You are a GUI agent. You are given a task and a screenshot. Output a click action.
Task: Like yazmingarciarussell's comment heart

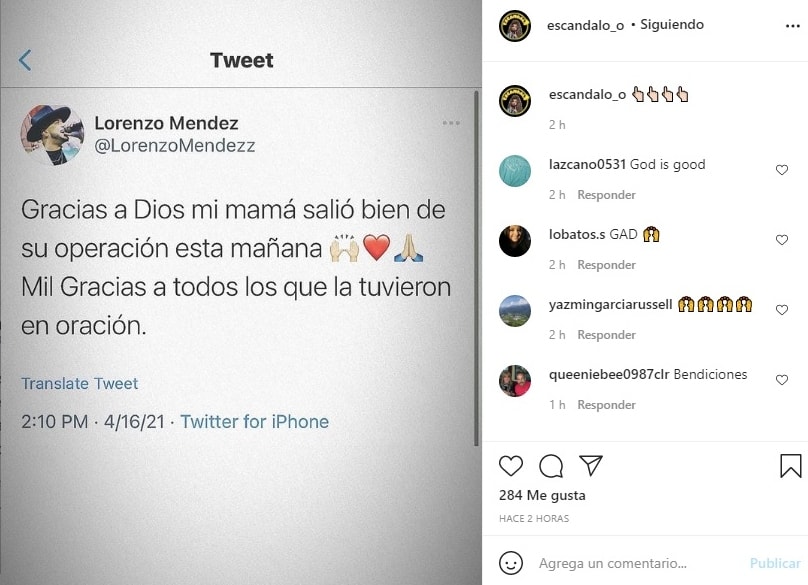[782, 310]
